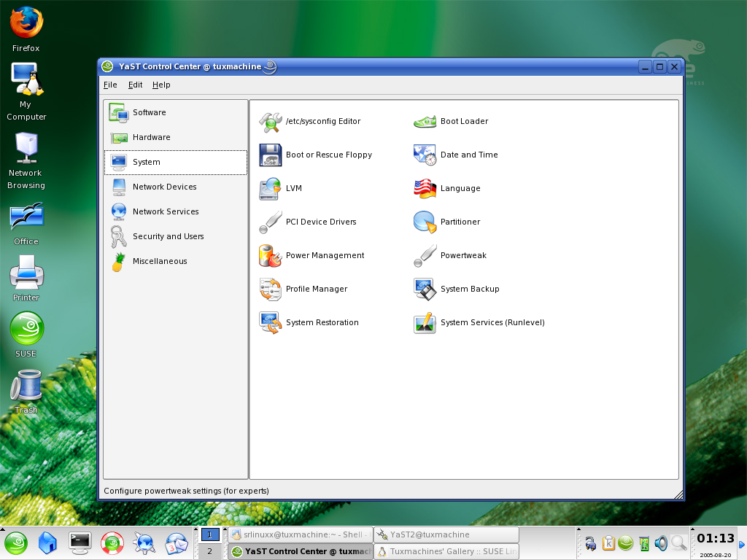
Task: Open the volume speaker tray icon
Action: pos(661,542)
